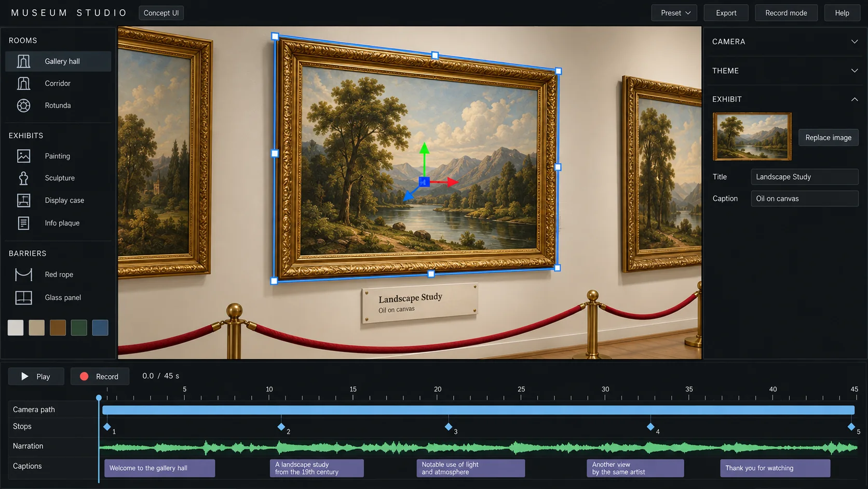Select the Gallery hall room icon
This screenshot has height=489, width=868.
pos(23,61)
